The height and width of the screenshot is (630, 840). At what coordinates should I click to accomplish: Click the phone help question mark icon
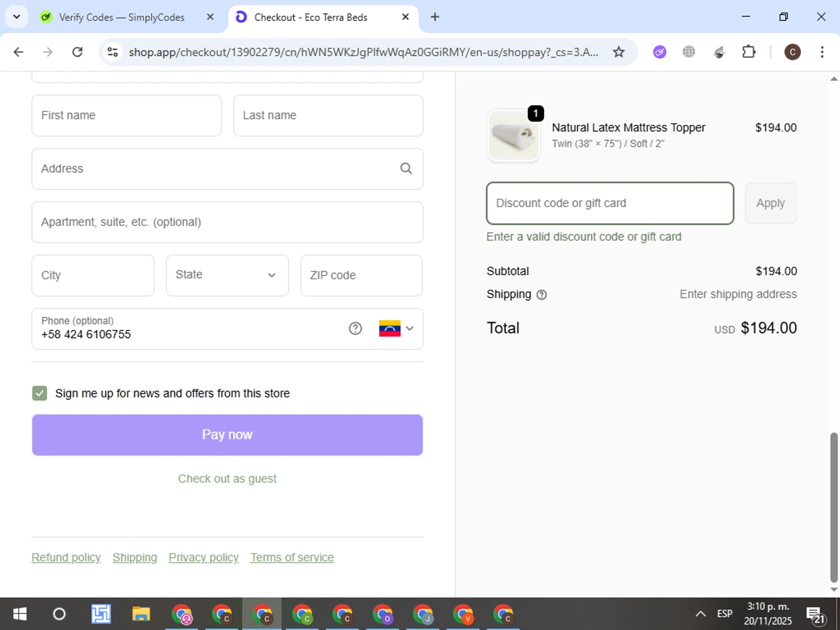[355, 329]
